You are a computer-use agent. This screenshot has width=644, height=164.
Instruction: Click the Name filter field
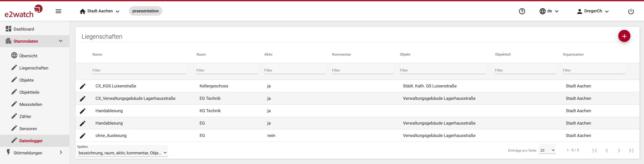(x=139, y=70)
